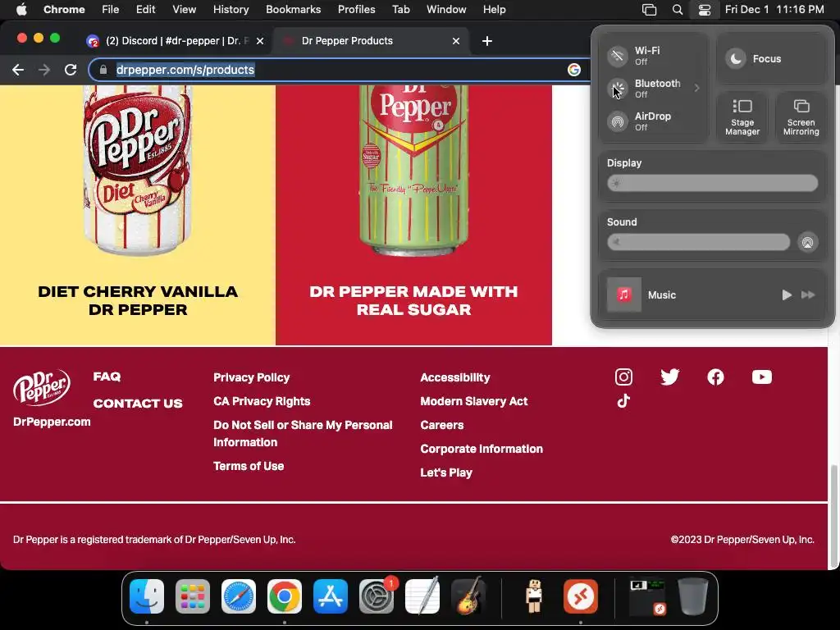Open the Chrome File menu
Screen dimensions: 840x630
111,10
